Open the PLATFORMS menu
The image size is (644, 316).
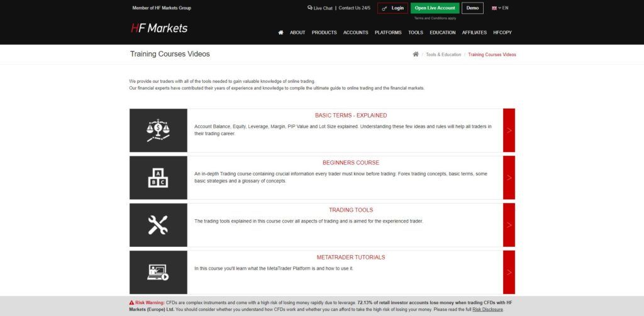pos(388,33)
